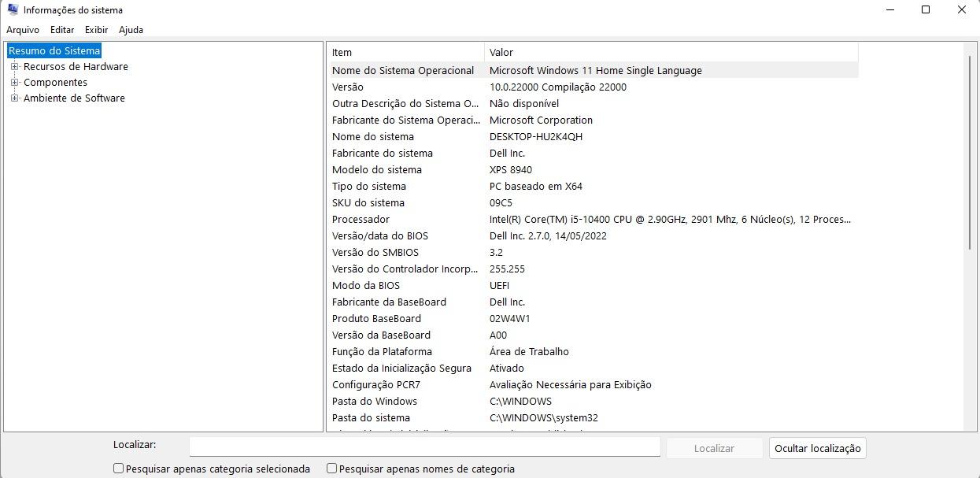The width and height of the screenshot is (980, 478).
Task: Click the Item column header
Action: 405,53
